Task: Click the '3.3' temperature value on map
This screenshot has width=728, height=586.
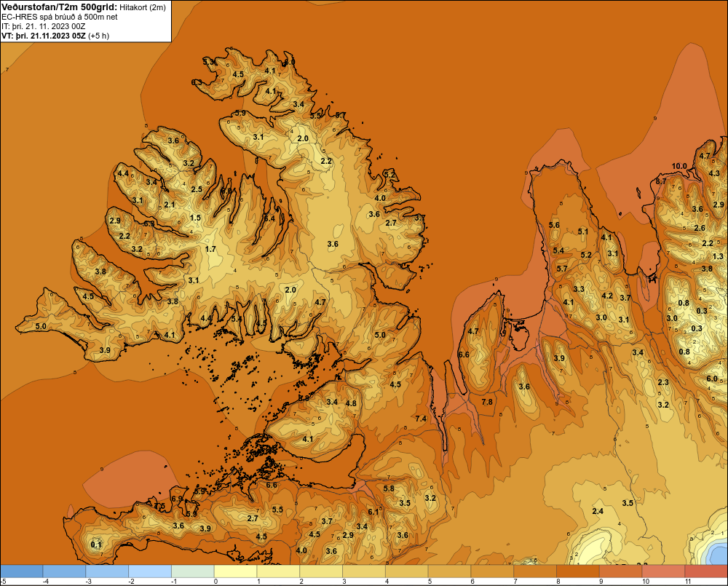Action: pos(579,289)
